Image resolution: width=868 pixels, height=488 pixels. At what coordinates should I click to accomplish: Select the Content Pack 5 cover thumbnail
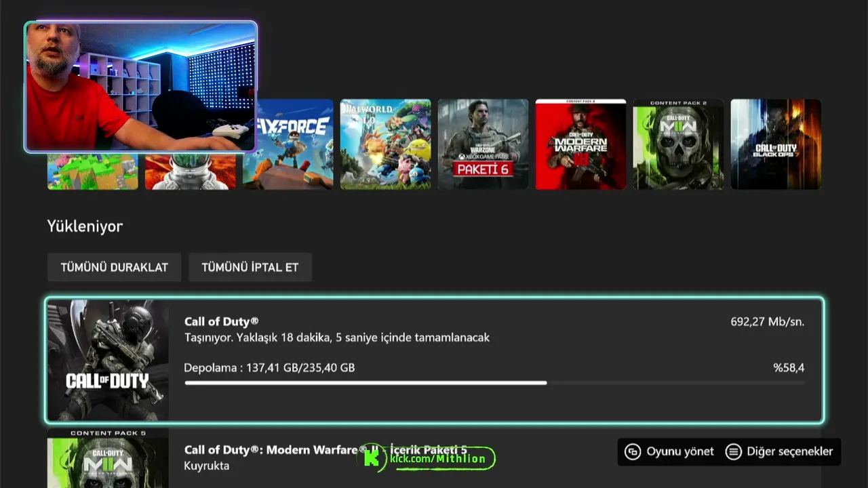108,458
